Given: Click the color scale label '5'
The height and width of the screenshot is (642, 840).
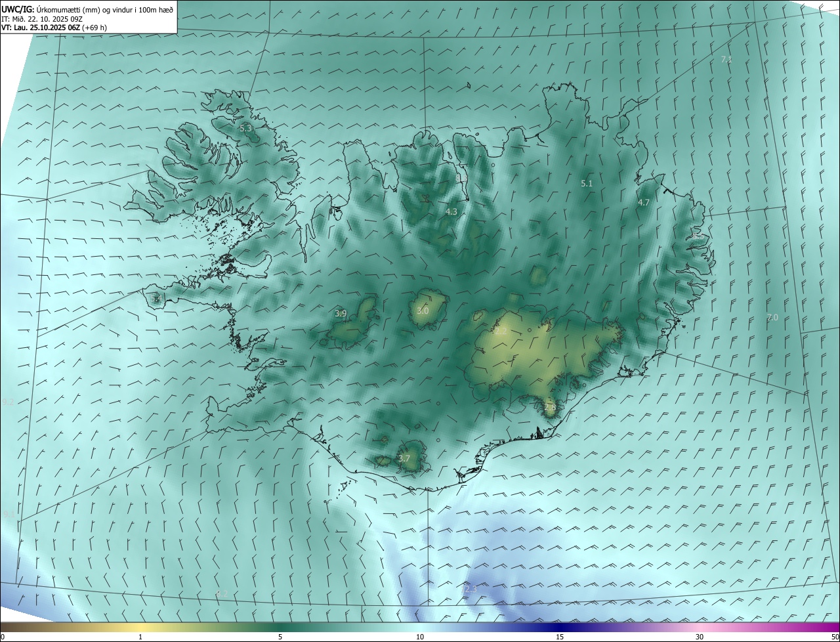Looking at the screenshot, I should (x=280, y=637).
